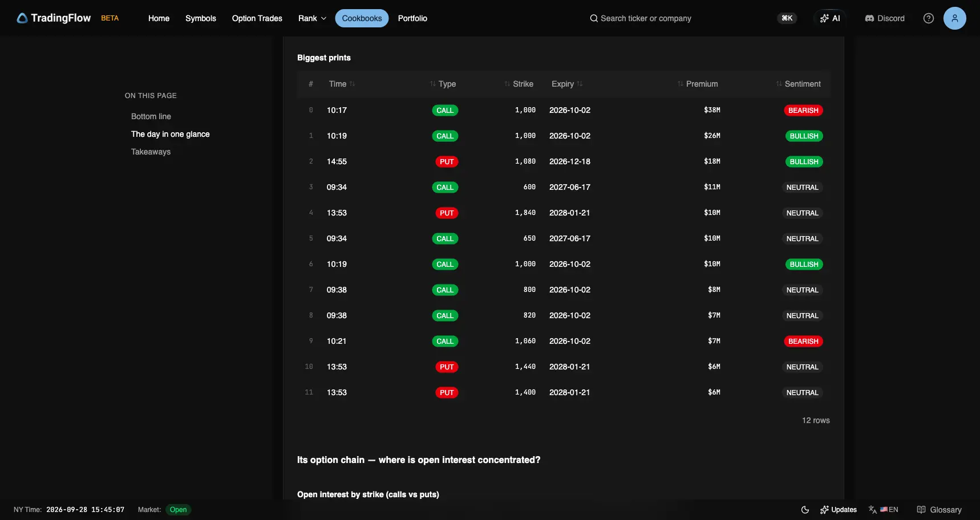The width and height of the screenshot is (980, 520).
Task: Click the 12 rows count label
Action: [x=816, y=420]
